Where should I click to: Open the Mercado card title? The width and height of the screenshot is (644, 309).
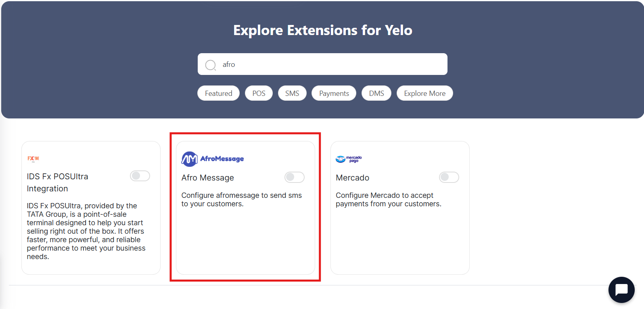click(x=352, y=178)
